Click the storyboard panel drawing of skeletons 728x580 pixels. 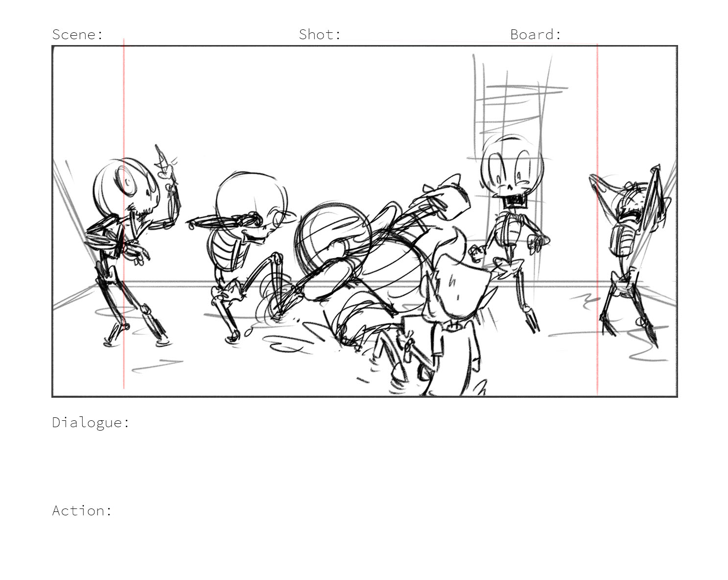click(x=365, y=221)
